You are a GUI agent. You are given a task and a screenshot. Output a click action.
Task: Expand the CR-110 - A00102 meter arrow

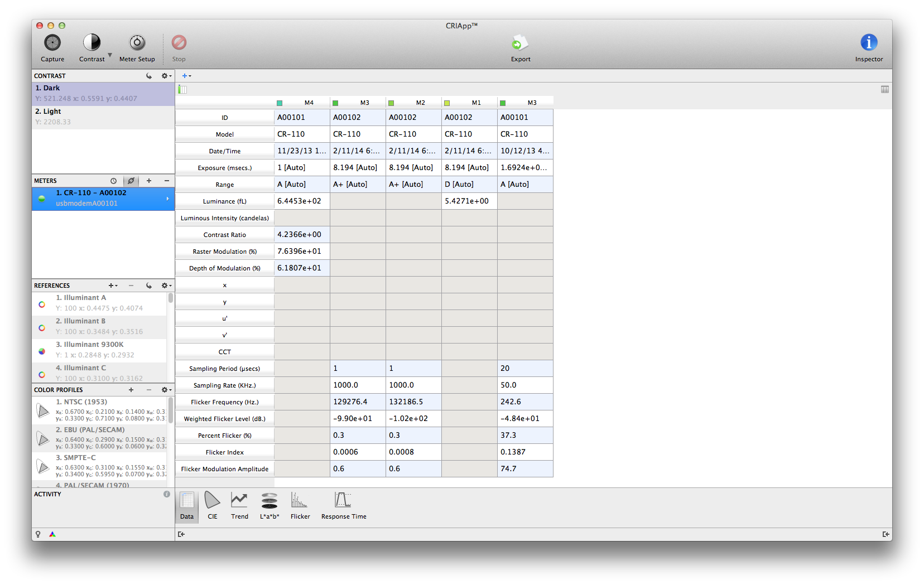pos(167,199)
